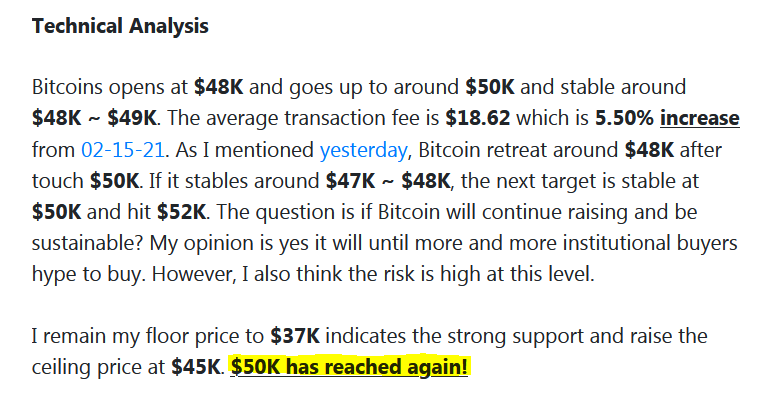Click the underlined word "increase"
The height and width of the screenshot is (398, 762).
[699, 118]
